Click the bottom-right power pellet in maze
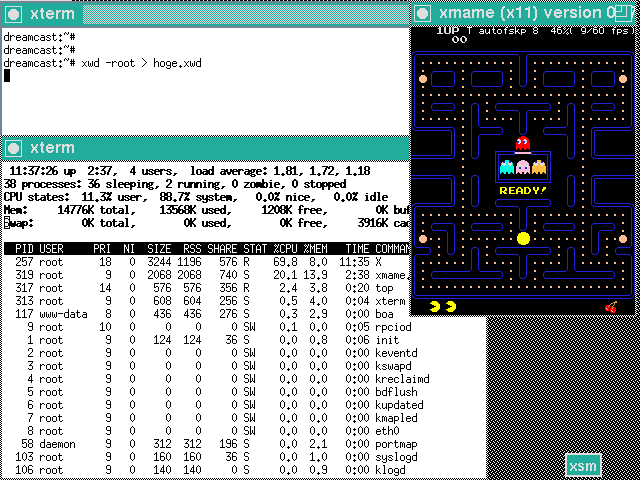 pos(623,238)
